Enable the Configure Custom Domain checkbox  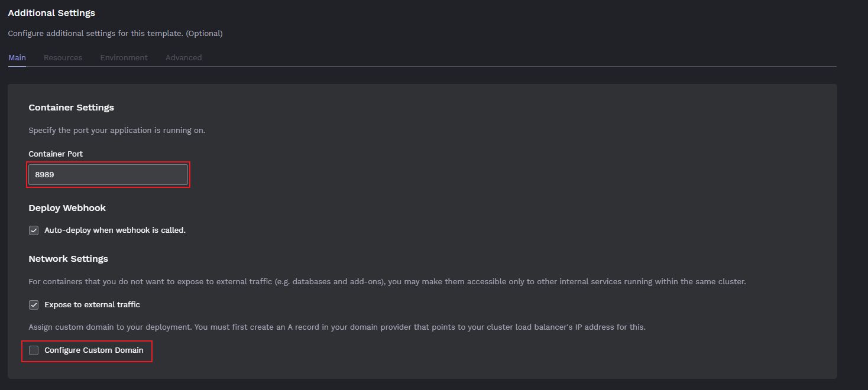pos(34,350)
